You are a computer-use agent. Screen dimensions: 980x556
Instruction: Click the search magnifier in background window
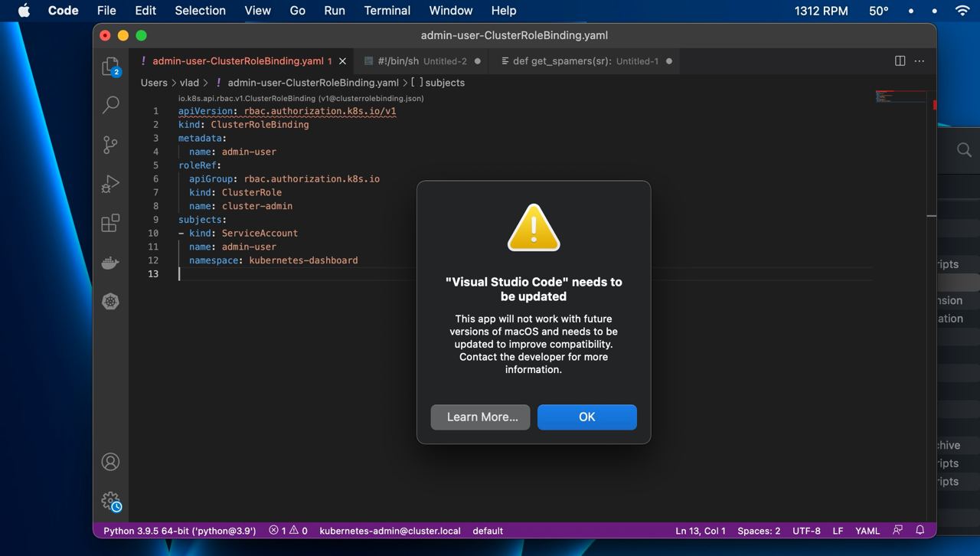[x=964, y=150]
